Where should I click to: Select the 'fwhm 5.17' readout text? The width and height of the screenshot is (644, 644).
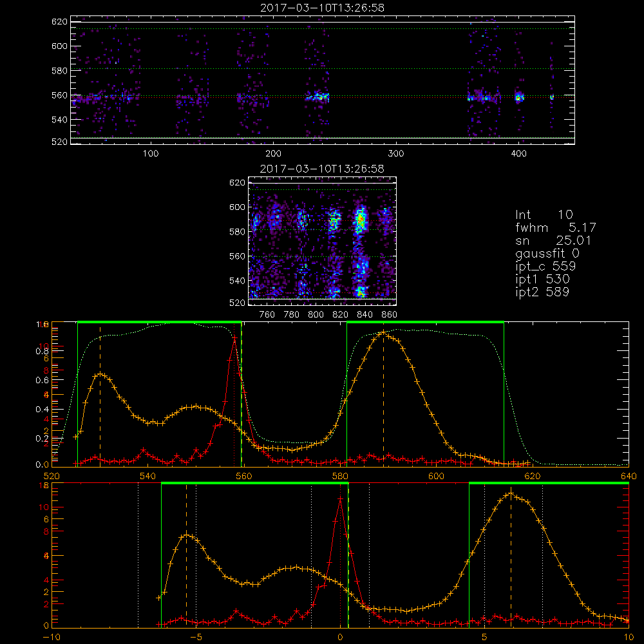pyautogui.click(x=555, y=227)
